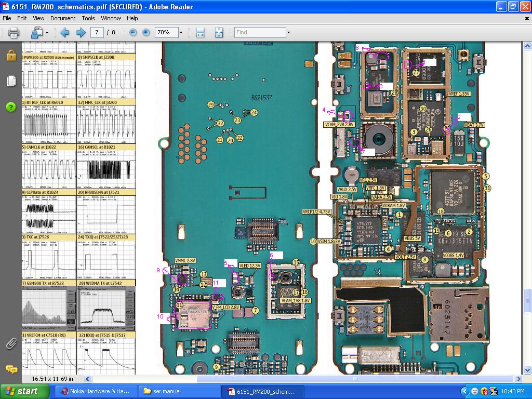
Task: Click the horizontal scrollbar thumb
Action: 355,379
